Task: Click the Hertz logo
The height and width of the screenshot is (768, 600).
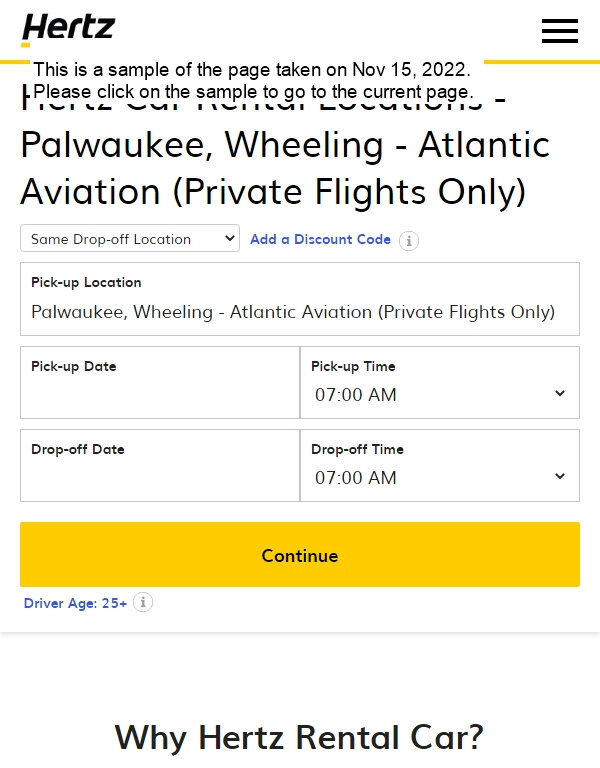Action: click(68, 29)
